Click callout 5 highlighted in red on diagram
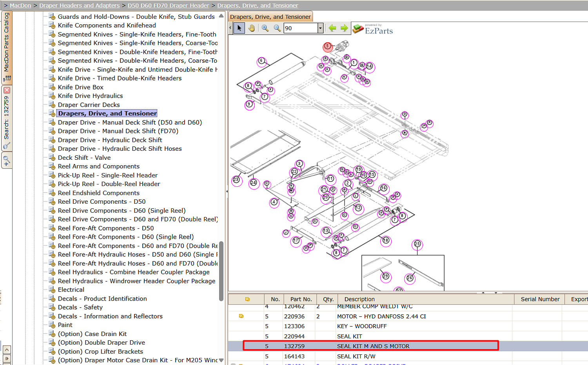Image resolution: width=588 pixels, height=365 pixels. pyautogui.click(x=328, y=47)
